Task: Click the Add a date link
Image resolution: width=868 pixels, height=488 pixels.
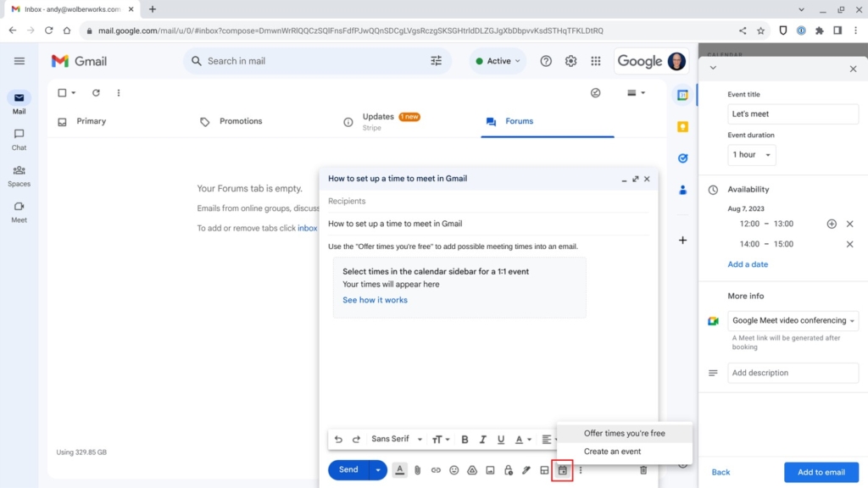Action: click(x=747, y=263)
